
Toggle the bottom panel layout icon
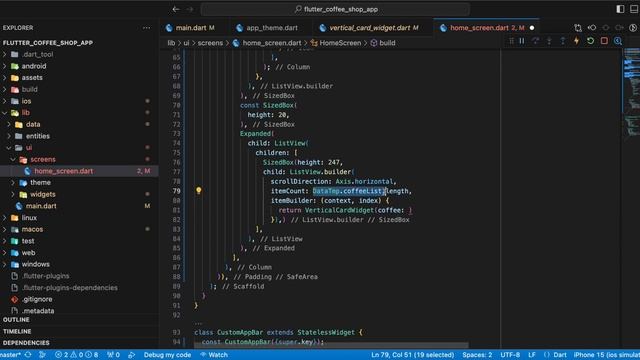pyautogui.click(x=634, y=9)
